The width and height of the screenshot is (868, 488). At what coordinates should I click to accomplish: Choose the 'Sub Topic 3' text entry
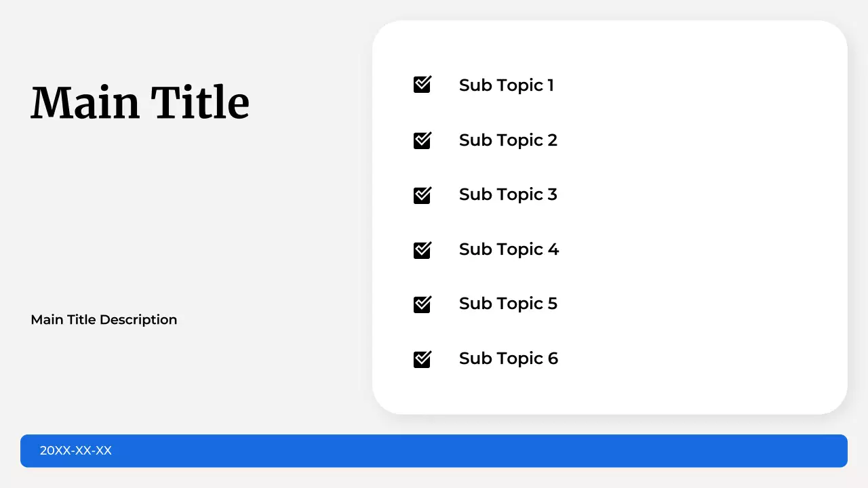click(508, 195)
